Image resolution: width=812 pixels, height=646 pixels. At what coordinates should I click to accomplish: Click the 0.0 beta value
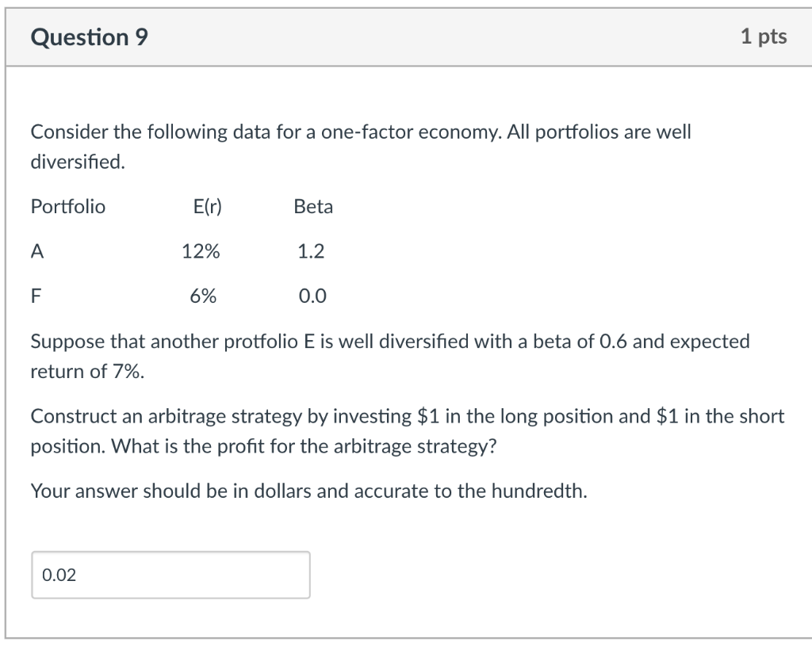pyautogui.click(x=310, y=296)
